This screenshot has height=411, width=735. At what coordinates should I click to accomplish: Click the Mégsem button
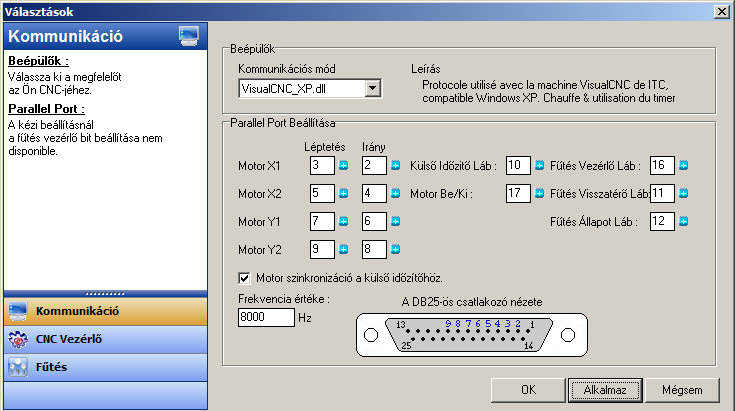[x=682, y=390]
